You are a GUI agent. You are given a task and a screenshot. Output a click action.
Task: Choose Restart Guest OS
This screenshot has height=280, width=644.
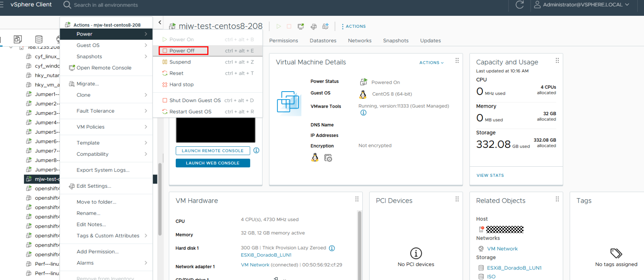coord(208,111)
